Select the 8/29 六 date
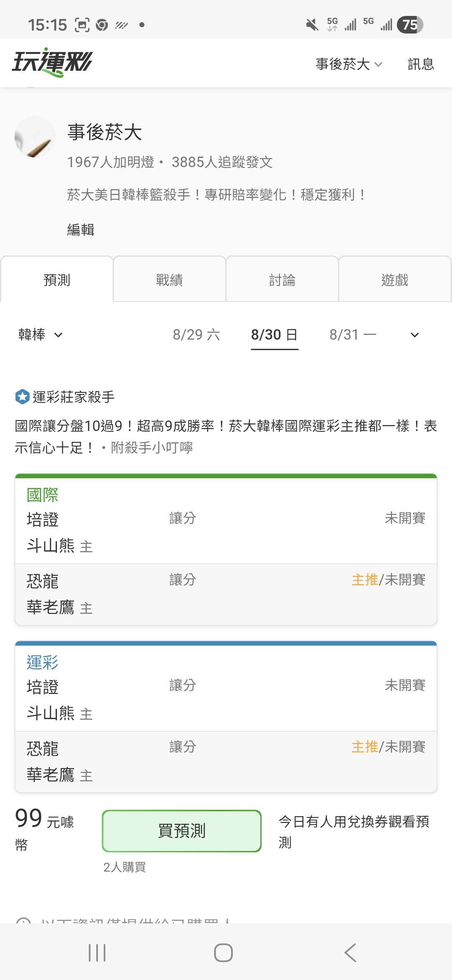The image size is (452, 980). (x=196, y=335)
